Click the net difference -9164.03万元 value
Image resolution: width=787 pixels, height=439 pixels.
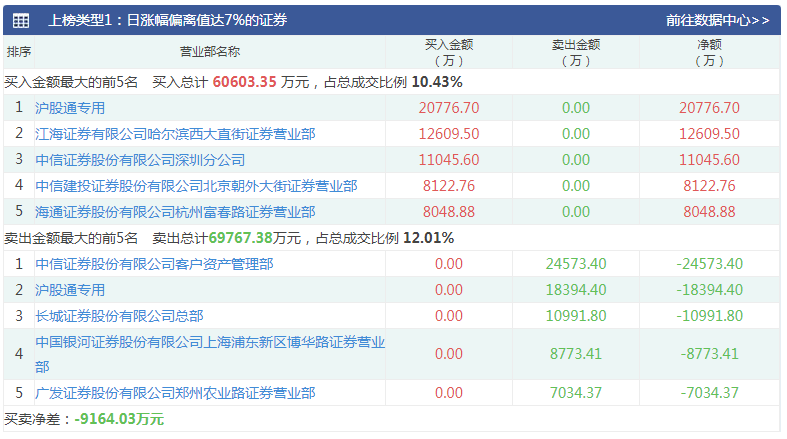coord(119,419)
